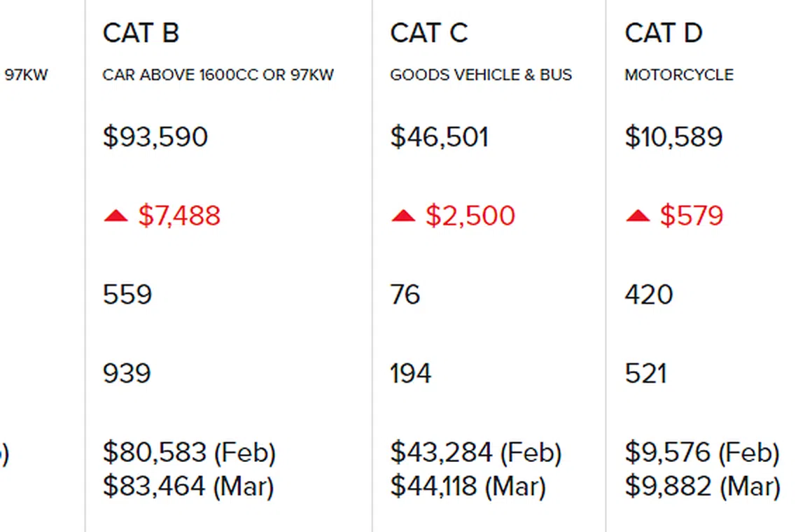Image resolution: width=798 pixels, height=532 pixels.
Task: Click the CAT D price $10,589
Action: [673, 136]
